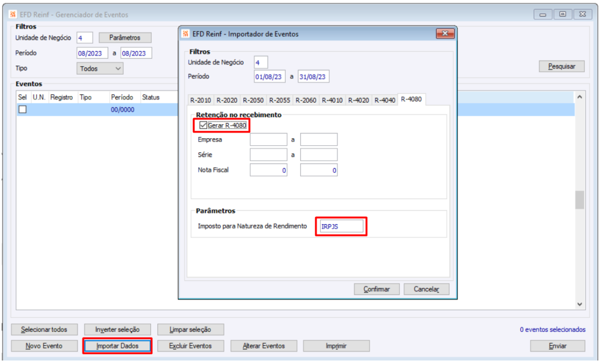Open the Tipo dropdown showing Todos

(x=100, y=69)
